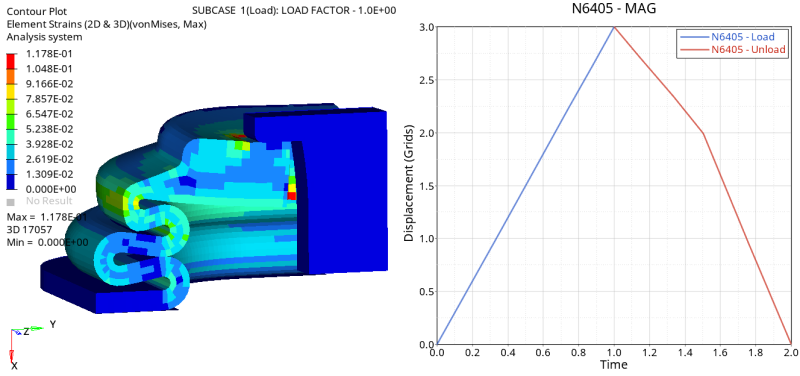
Task: Click the unload curve kink at time 1.5
Action: click(703, 134)
